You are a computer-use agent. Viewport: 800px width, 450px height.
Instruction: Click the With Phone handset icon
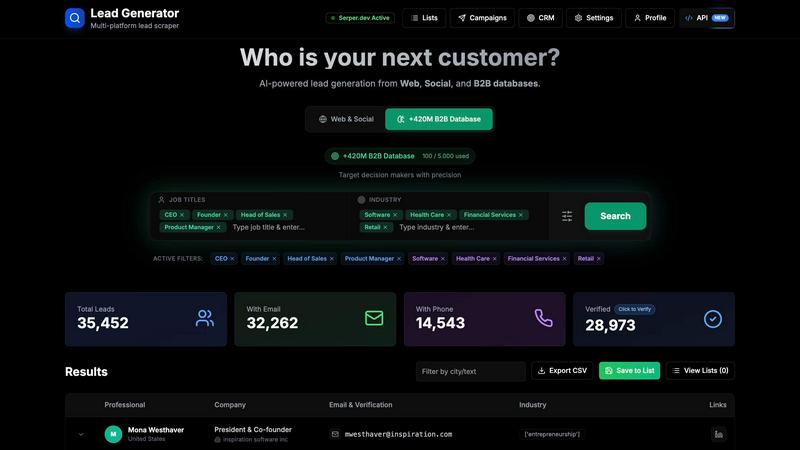tap(543, 318)
